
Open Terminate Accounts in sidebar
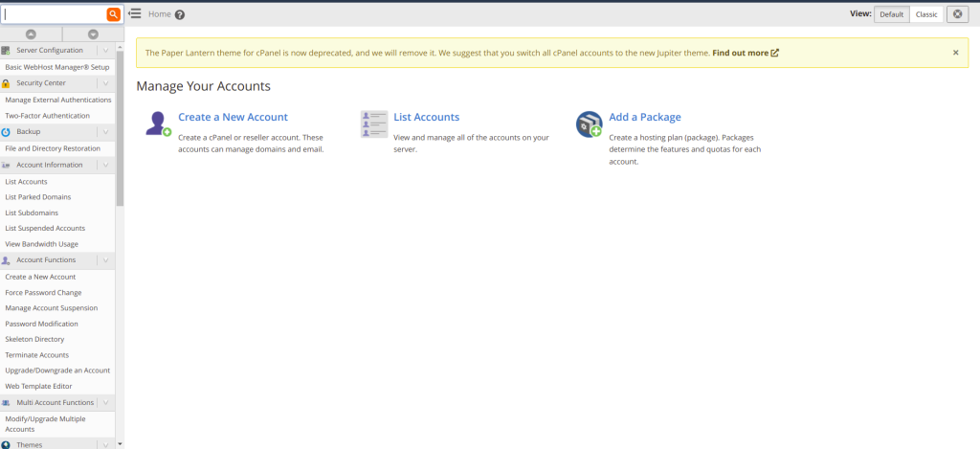coord(36,354)
